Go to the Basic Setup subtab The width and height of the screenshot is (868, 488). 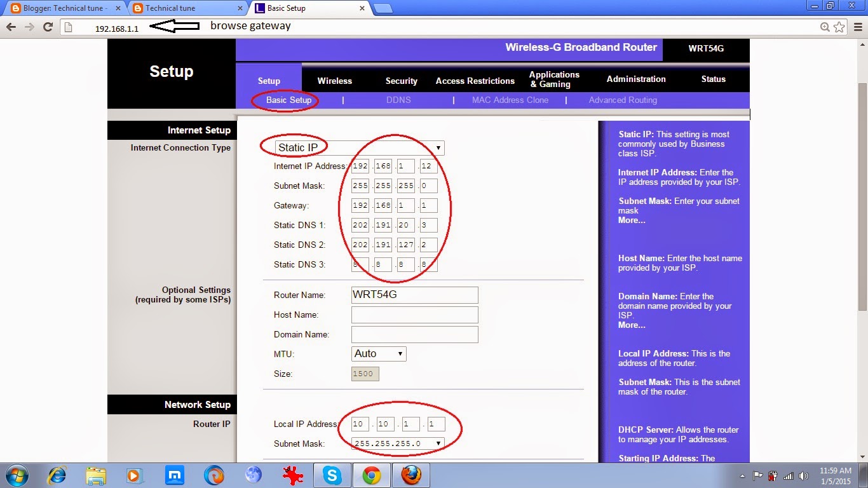tap(289, 100)
